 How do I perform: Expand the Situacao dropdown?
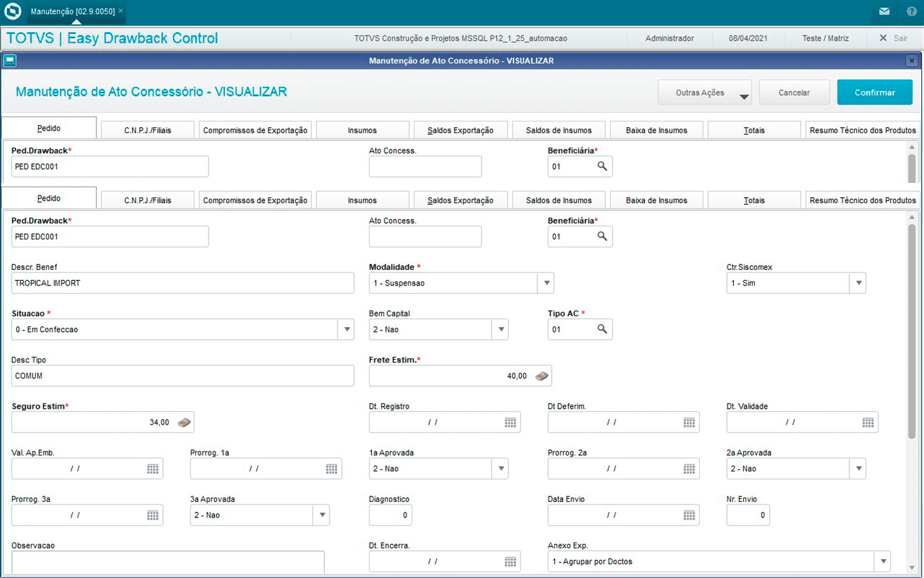coord(346,329)
